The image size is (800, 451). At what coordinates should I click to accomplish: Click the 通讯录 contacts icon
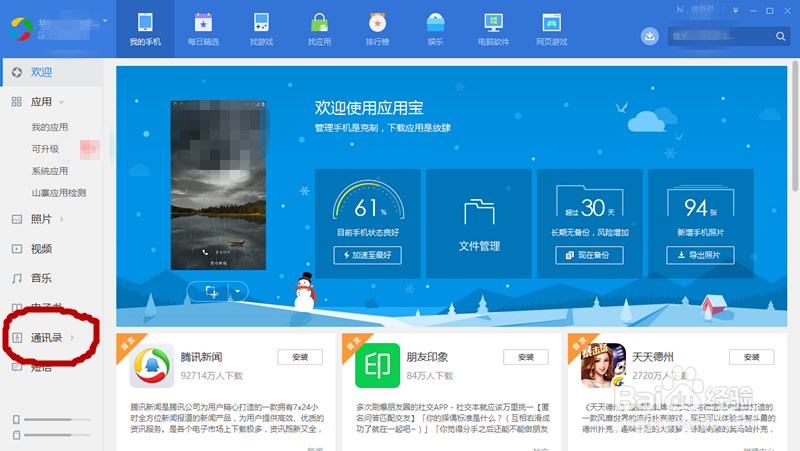17,338
